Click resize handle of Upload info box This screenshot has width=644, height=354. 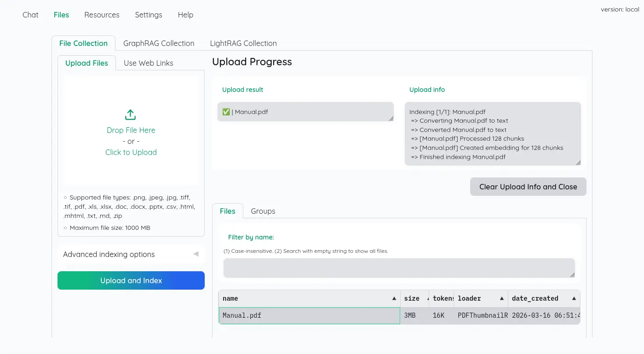coord(578,162)
